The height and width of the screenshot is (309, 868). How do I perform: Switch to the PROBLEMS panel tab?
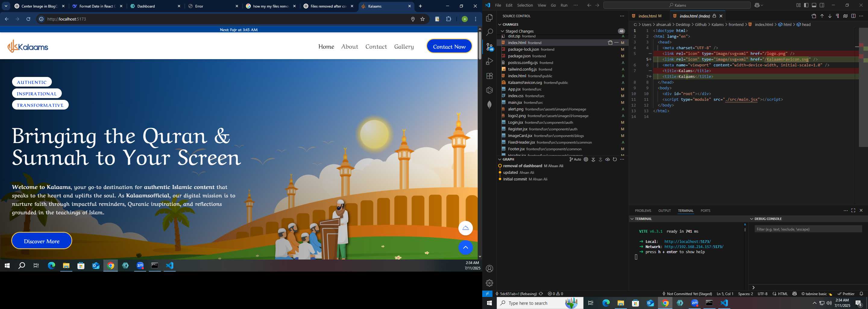click(x=643, y=211)
